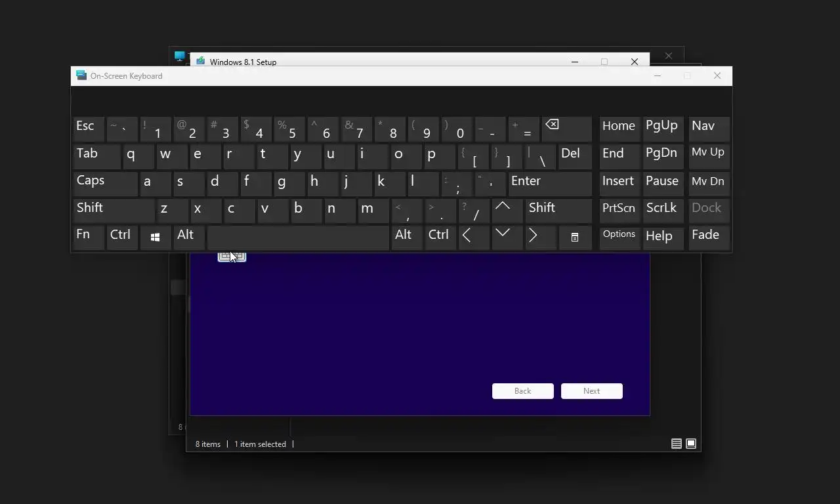Toggle the right Ctrl key
Image resolution: width=840 pixels, height=504 pixels.
tap(440, 237)
